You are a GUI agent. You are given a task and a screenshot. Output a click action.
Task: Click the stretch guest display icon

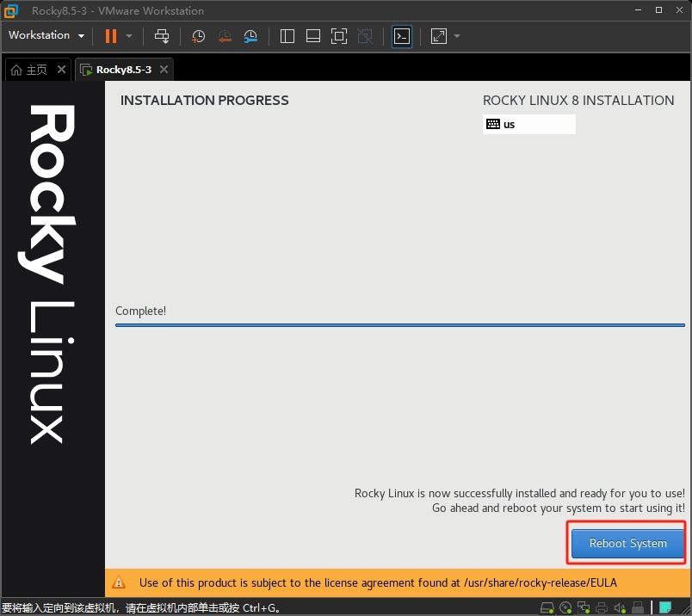[439, 36]
